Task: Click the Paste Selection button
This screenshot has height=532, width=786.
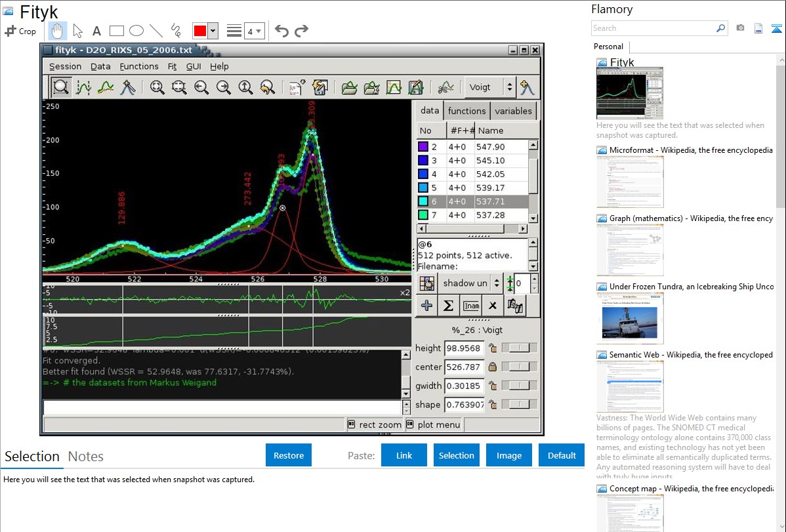Action: (456, 455)
